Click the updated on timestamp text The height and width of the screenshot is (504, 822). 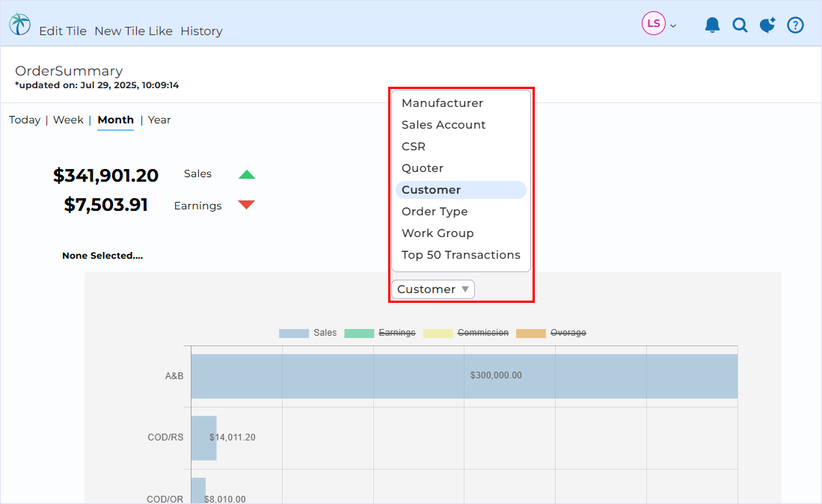click(x=97, y=85)
